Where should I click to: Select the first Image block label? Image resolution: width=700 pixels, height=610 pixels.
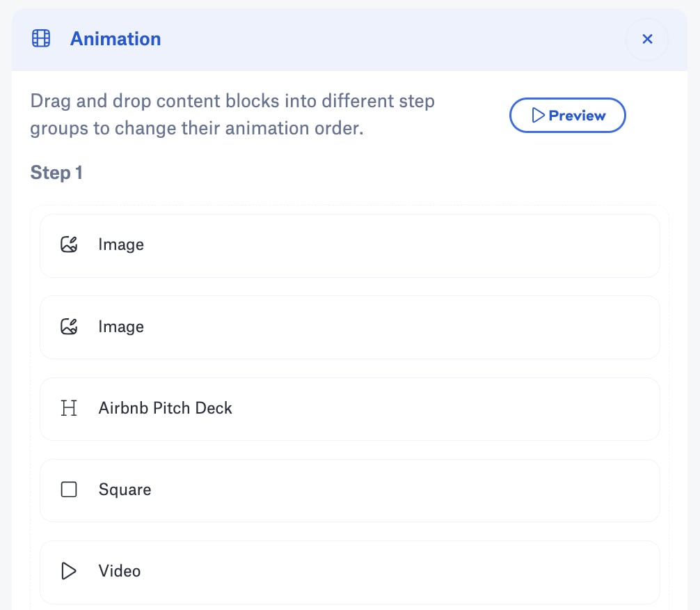pos(121,245)
